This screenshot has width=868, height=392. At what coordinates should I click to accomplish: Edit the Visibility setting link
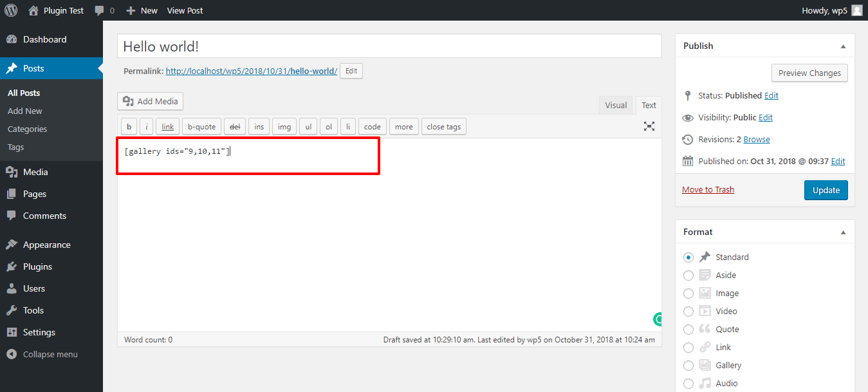[x=766, y=117]
